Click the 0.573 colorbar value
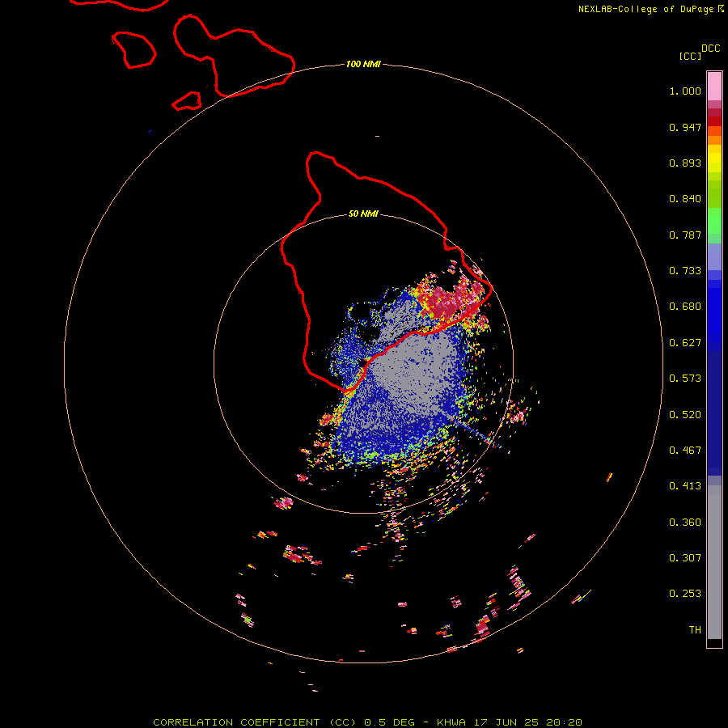 coord(685,379)
